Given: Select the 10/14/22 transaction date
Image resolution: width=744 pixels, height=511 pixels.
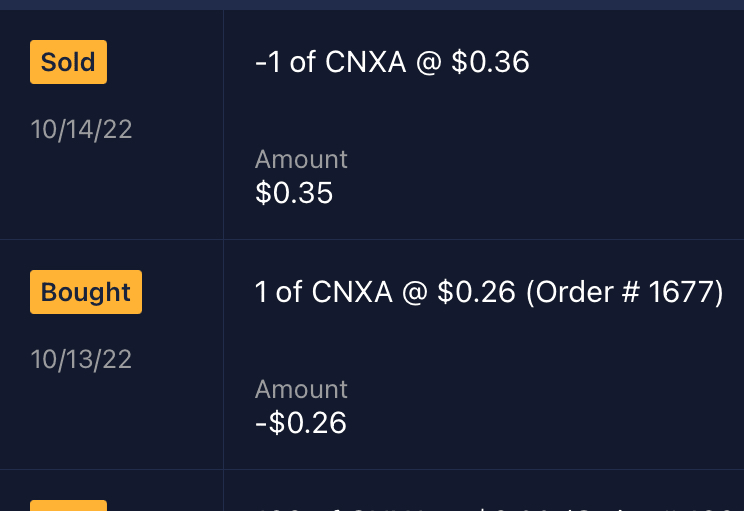Looking at the screenshot, I should pyautogui.click(x=82, y=129).
